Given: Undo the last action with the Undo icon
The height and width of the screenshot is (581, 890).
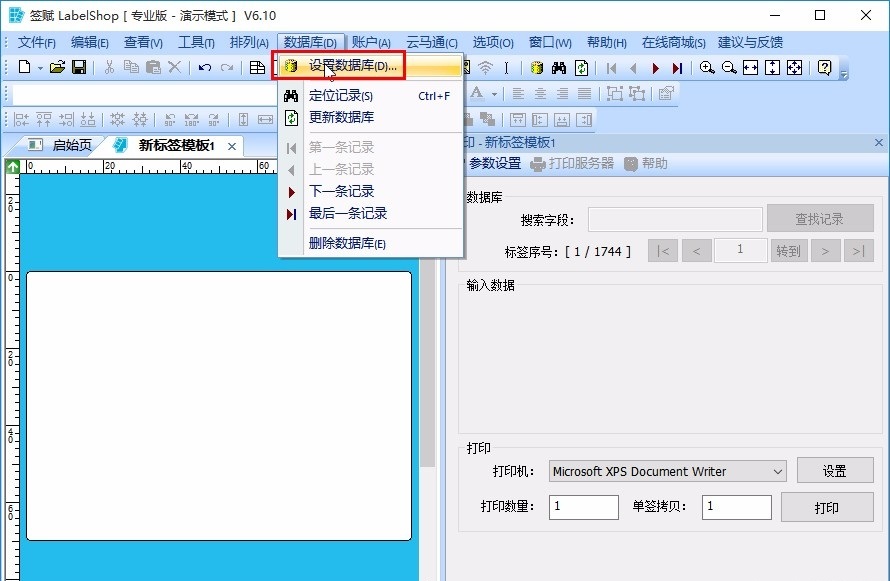Looking at the screenshot, I should coord(205,67).
